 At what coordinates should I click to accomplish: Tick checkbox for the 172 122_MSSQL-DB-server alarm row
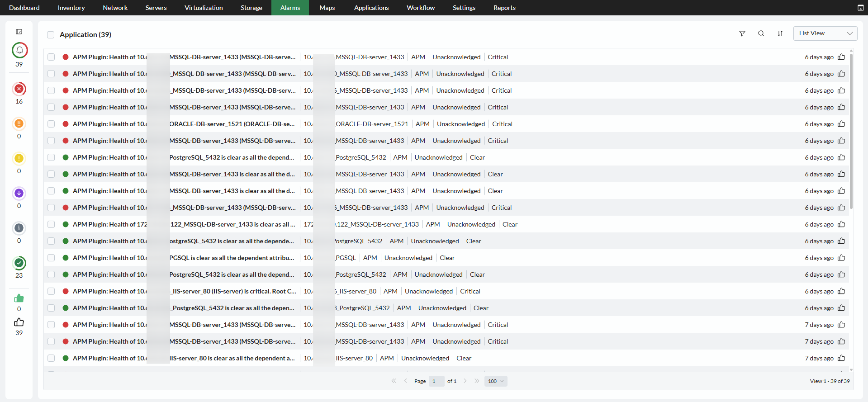pyautogui.click(x=51, y=224)
